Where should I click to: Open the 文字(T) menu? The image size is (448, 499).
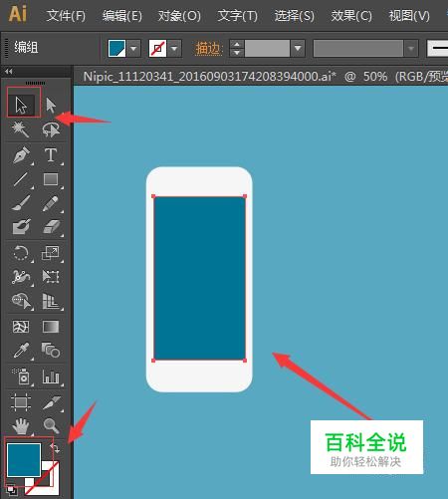coord(237,16)
